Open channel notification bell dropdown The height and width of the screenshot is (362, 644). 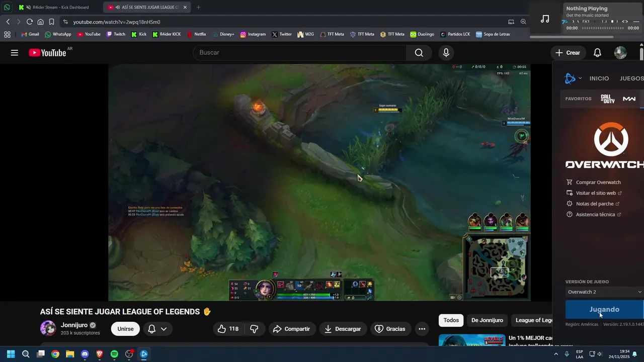[x=157, y=329]
